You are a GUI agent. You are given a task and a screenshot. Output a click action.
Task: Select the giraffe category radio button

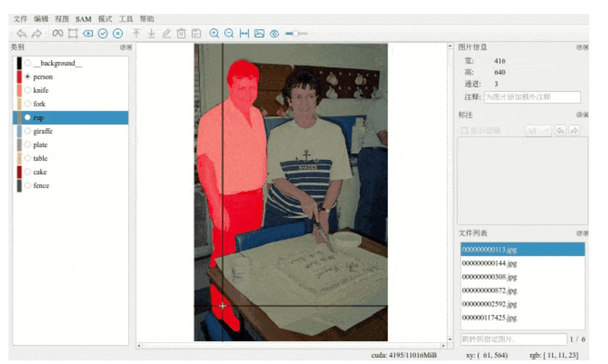point(28,131)
